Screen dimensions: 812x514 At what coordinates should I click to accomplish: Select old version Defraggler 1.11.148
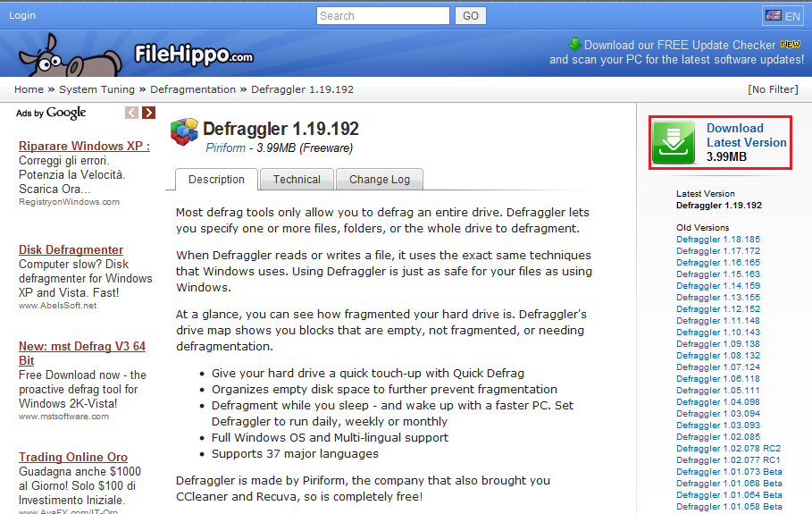pos(718,321)
